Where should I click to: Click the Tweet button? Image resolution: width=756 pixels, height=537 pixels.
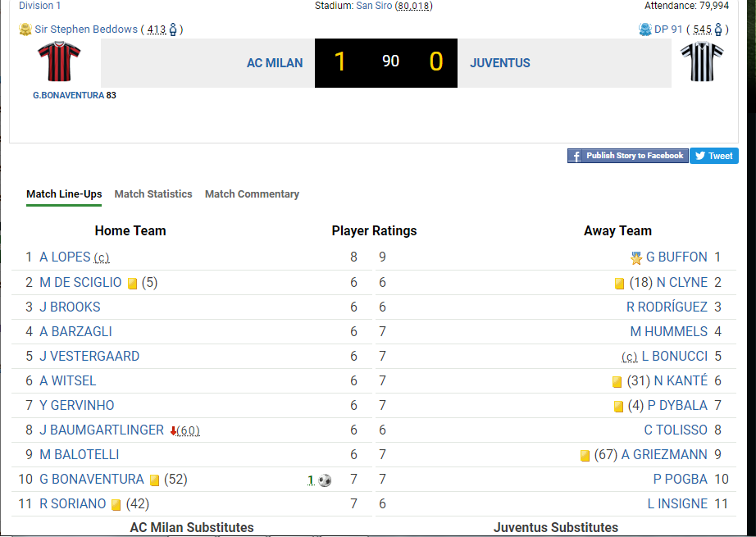pos(713,156)
